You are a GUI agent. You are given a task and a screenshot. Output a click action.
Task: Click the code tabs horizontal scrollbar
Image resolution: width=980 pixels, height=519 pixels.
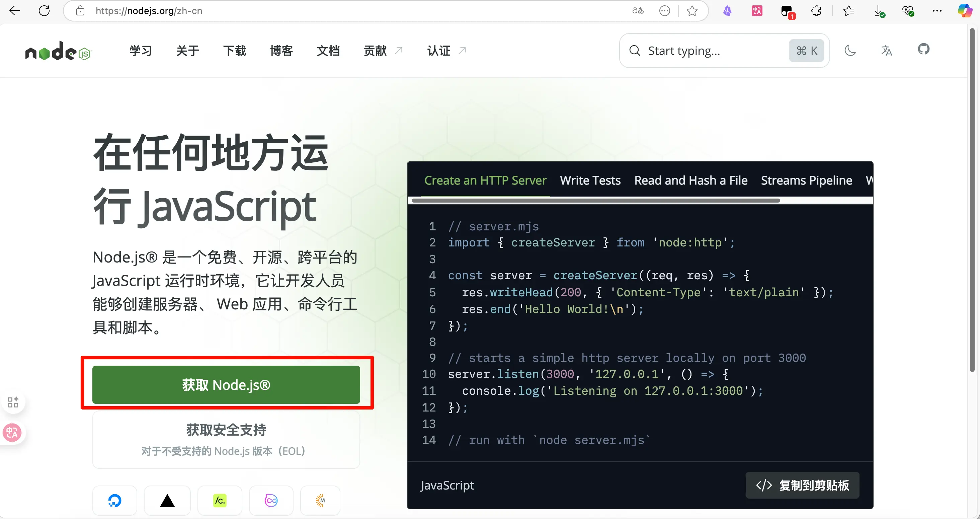[595, 201]
